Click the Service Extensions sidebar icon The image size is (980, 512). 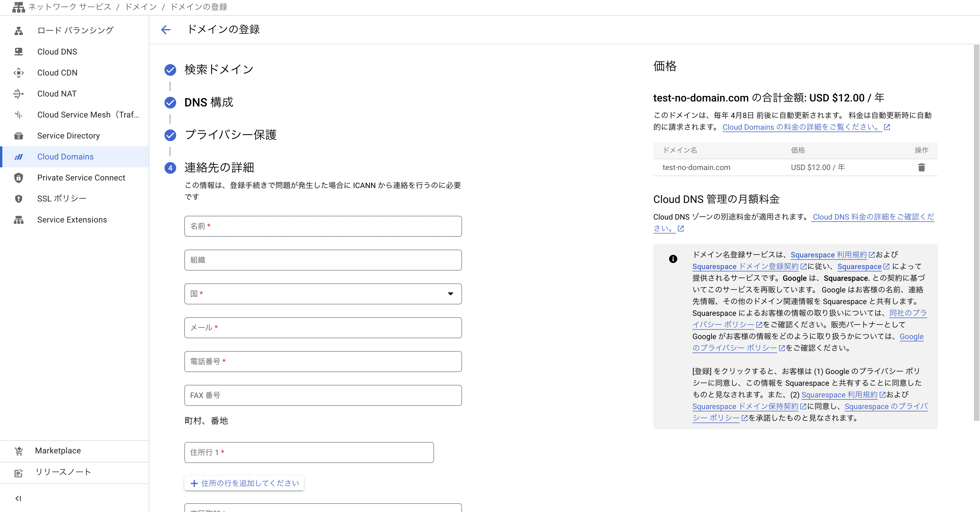pos(19,220)
